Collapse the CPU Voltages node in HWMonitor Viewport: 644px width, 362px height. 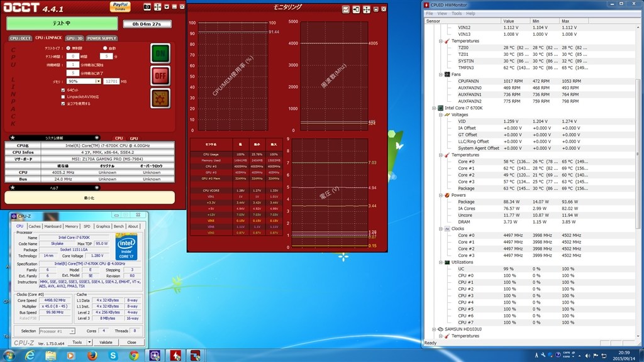(x=441, y=115)
